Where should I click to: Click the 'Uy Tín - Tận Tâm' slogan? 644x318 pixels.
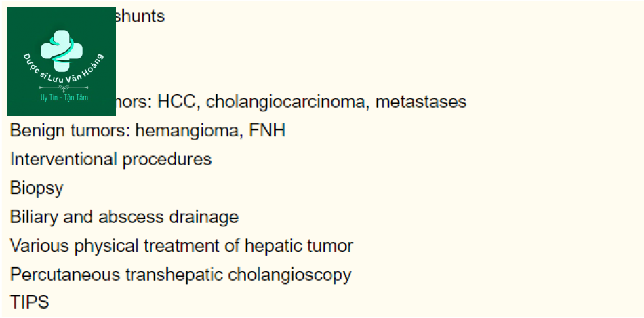pyautogui.click(x=64, y=98)
